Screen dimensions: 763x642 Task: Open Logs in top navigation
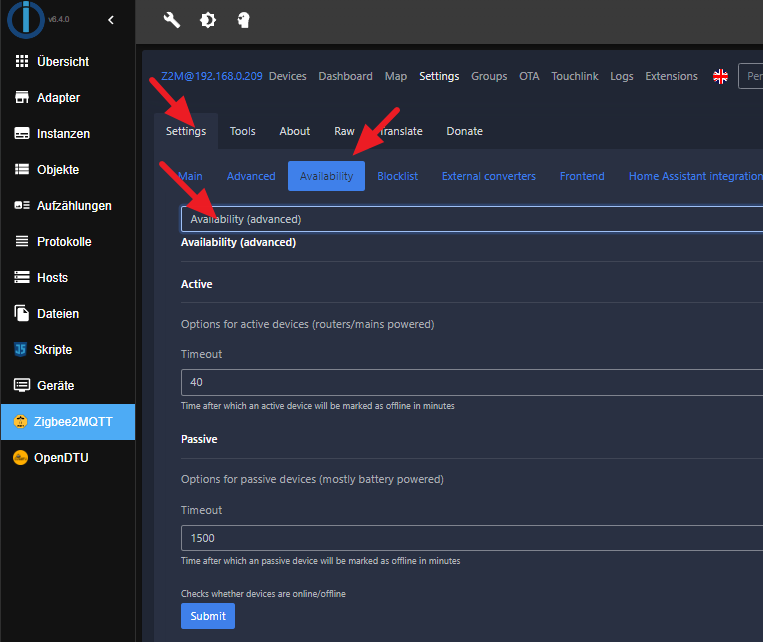coord(621,76)
